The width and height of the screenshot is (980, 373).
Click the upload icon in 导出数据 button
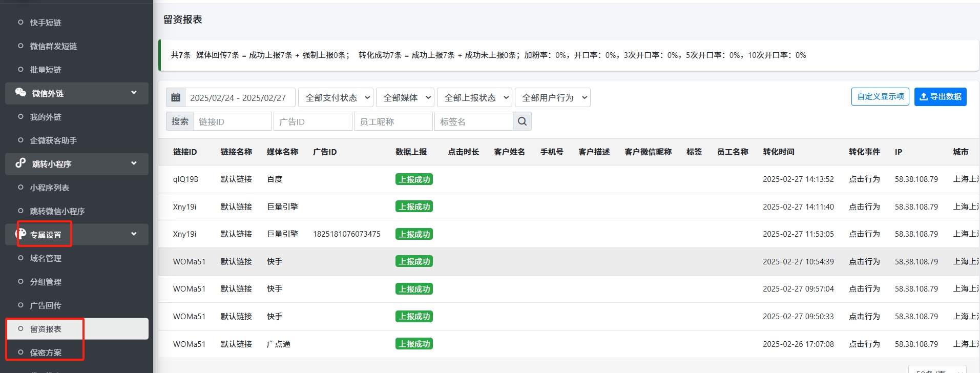pos(923,97)
